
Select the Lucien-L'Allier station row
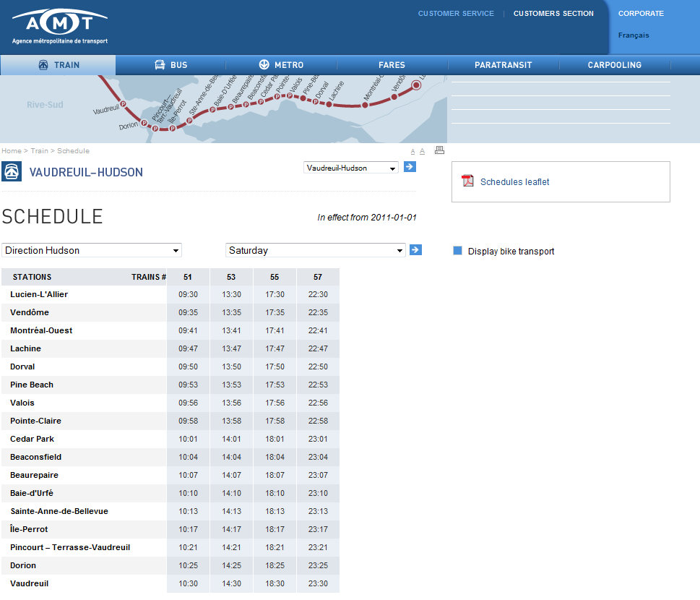(x=170, y=295)
